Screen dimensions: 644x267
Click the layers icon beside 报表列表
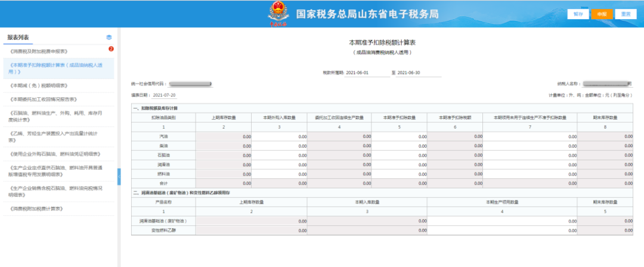coord(109,38)
